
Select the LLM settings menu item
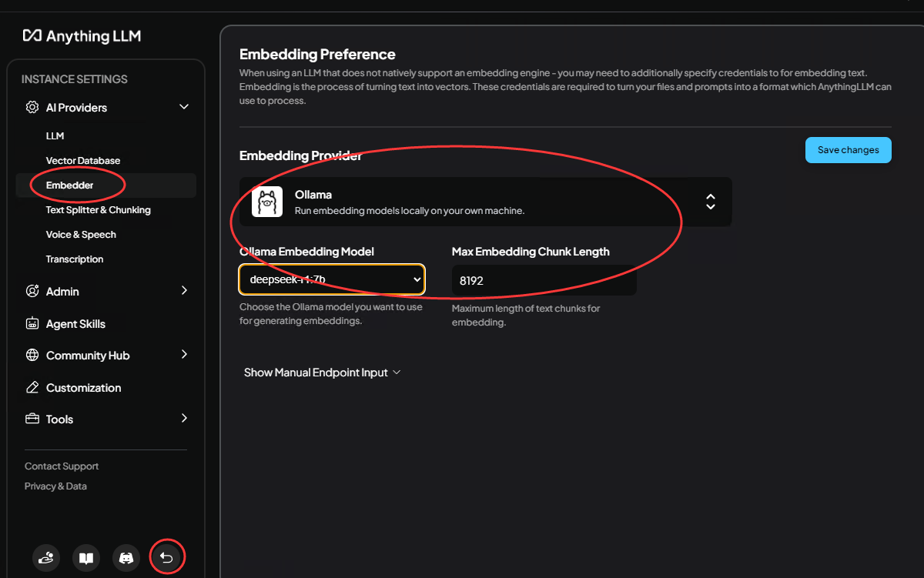pos(55,136)
